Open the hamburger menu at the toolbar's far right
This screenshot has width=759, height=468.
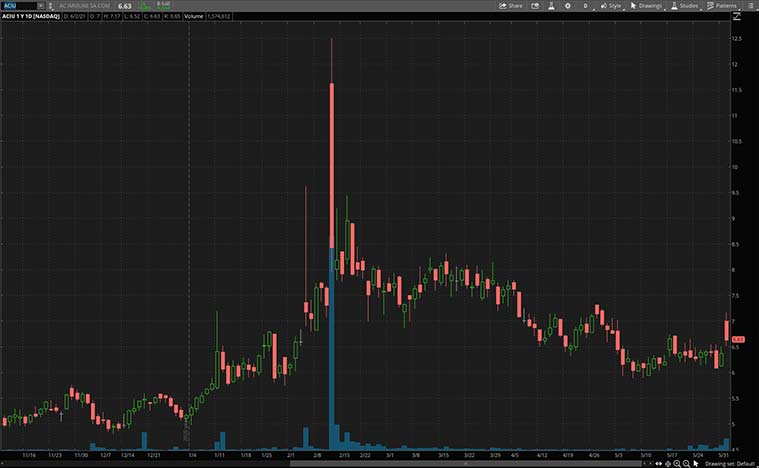tap(750, 6)
